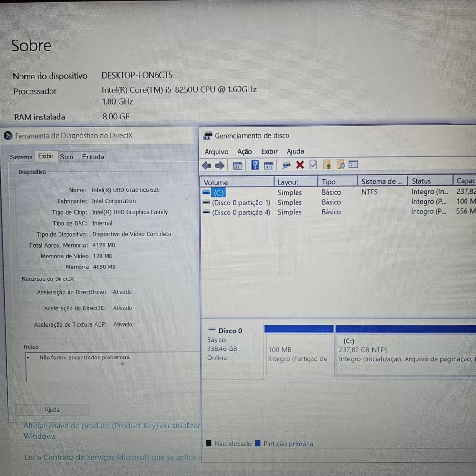Click the Aceleração do DirectDraw Ativado value
476x476 pixels.
tap(122, 292)
